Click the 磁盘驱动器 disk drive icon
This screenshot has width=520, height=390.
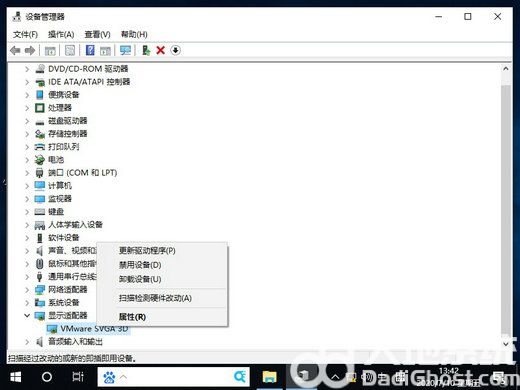pos(40,121)
